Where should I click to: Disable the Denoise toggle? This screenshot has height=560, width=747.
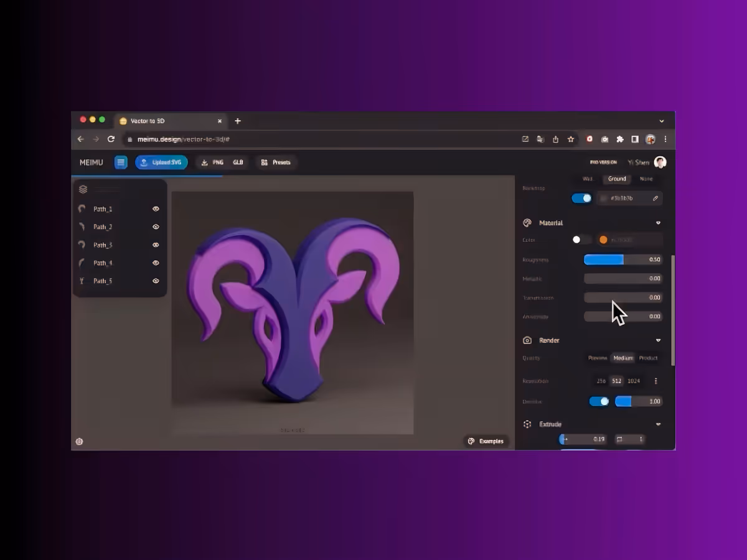pyautogui.click(x=599, y=401)
